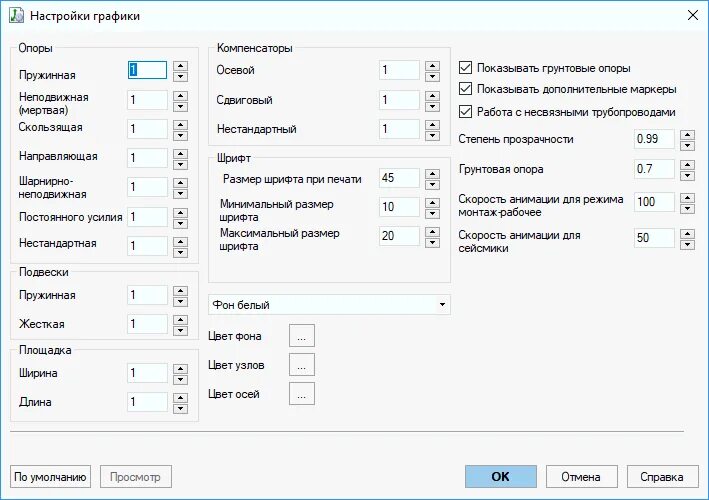Increase Степень прозрачности using up arrow
709x500 pixels.
tap(687, 135)
